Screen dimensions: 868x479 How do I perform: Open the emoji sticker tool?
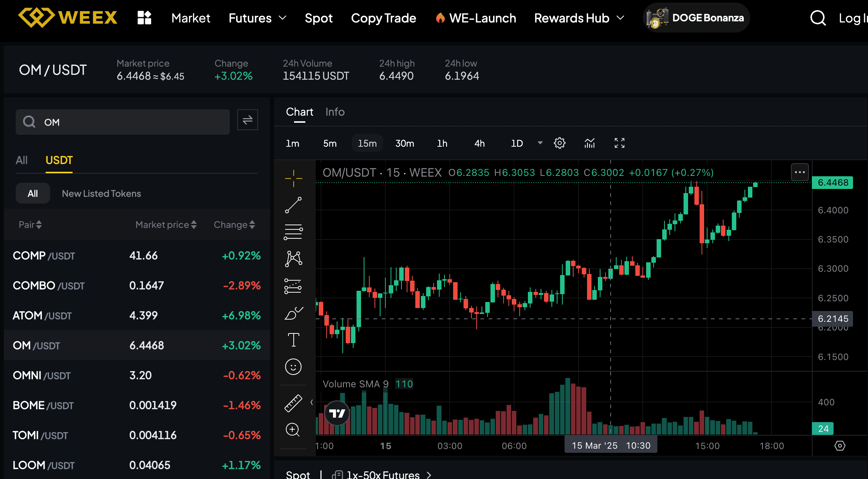[293, 367]
